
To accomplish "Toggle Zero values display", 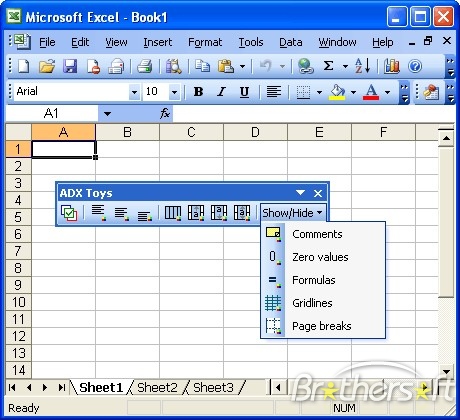I will (x=323, y=257).
